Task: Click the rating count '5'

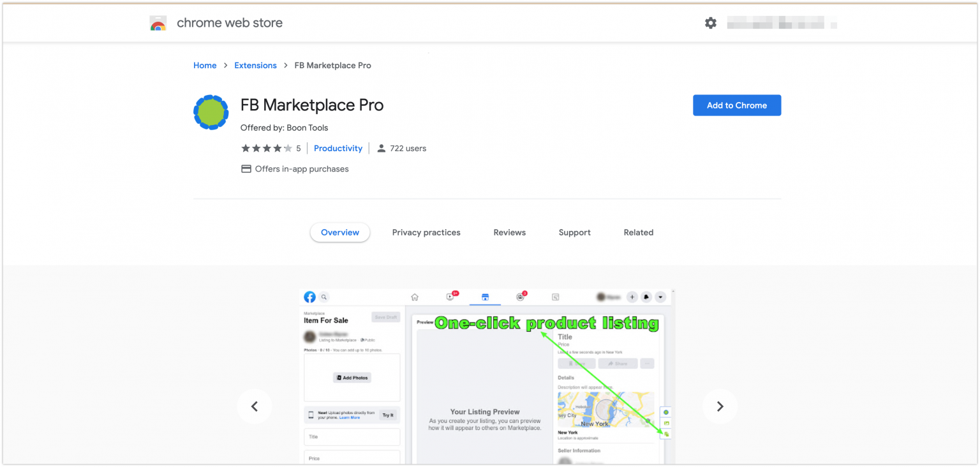Action: pos(298,148)
